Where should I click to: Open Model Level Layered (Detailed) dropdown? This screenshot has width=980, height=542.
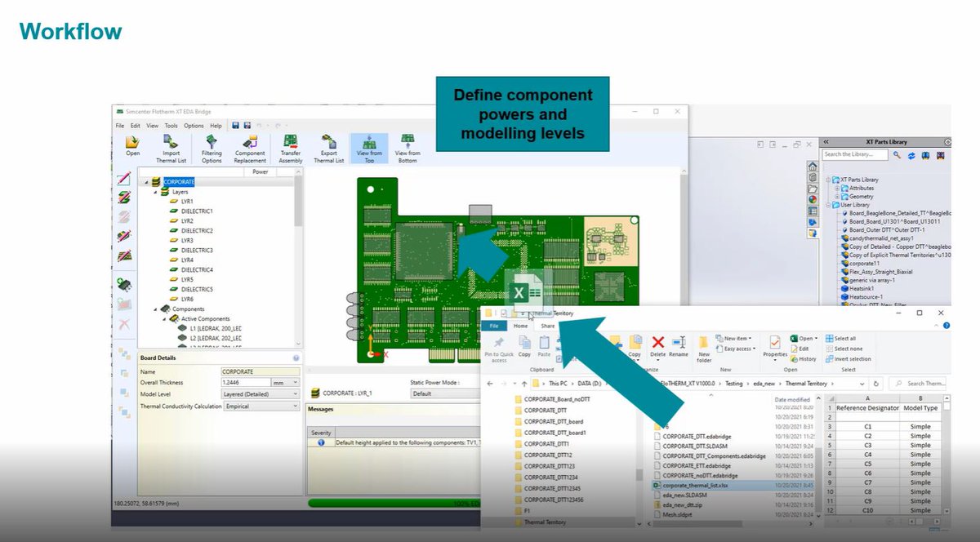pyautogui.click(x=261, y=393)
